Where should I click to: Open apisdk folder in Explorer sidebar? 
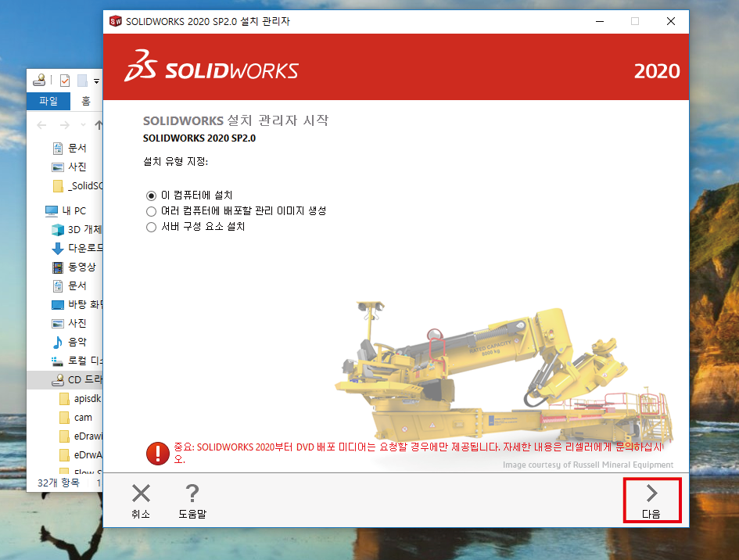click(80, 399)
